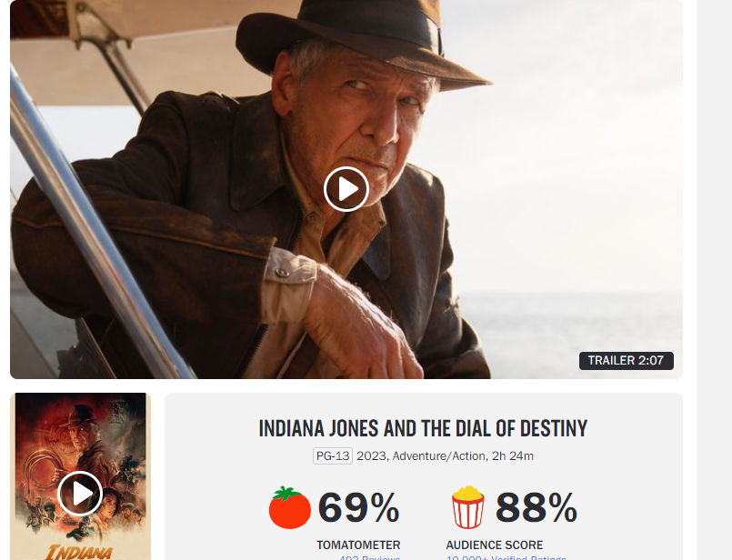732x560 pixels.
Task: Click the AUDIENCE SCORE label
Action: (x=495, y=545)
